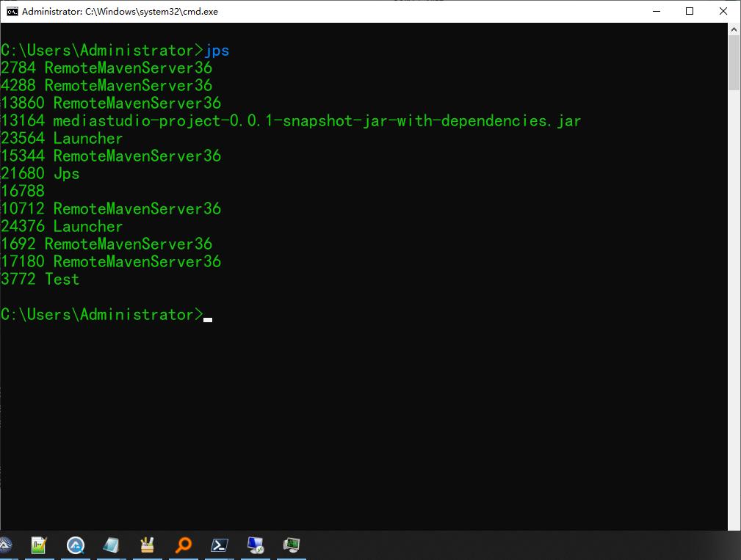Click the vertical scrollbar thumb in cmd window
Viewport: 741px width, 560px height.
click(734, 62)
